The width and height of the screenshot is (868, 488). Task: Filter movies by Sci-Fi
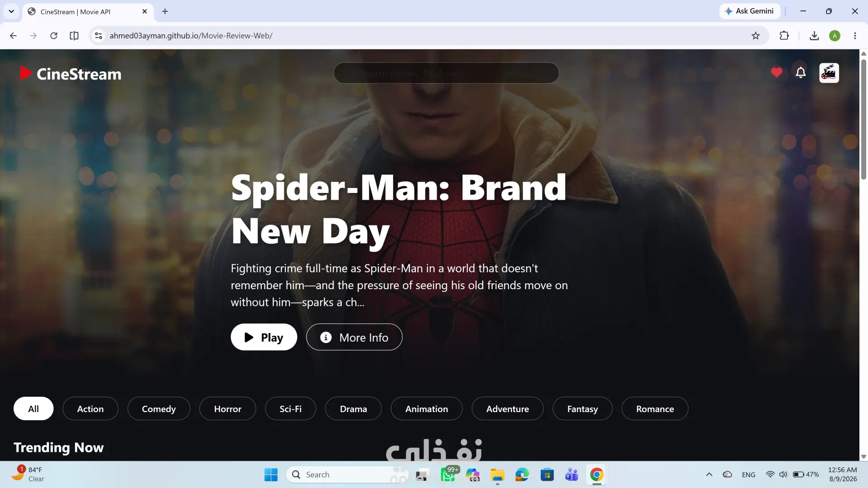click(x=291, y=409)
